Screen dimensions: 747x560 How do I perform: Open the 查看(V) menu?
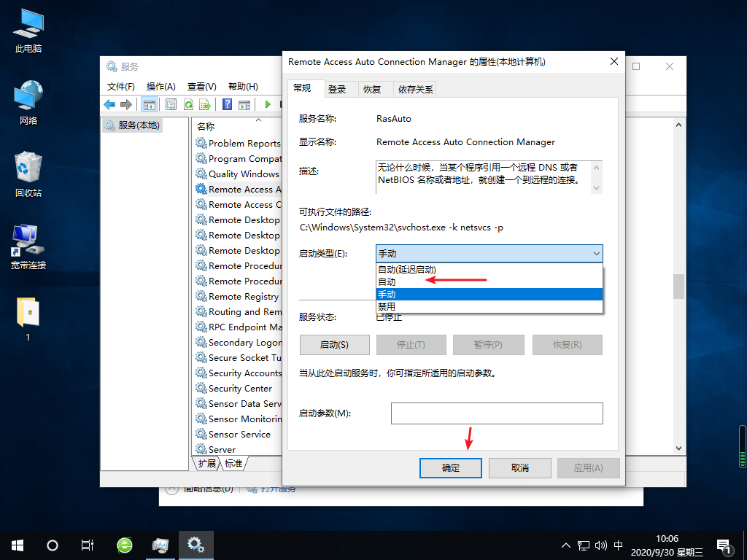point(202,85)
